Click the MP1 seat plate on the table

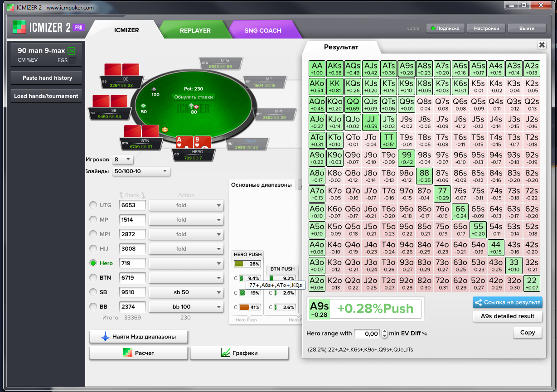coord(274,114)
